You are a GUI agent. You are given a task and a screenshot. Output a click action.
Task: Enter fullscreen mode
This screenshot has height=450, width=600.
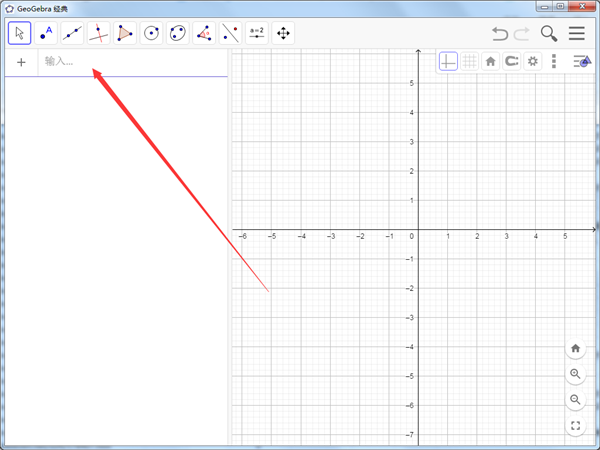click(575, 426)
